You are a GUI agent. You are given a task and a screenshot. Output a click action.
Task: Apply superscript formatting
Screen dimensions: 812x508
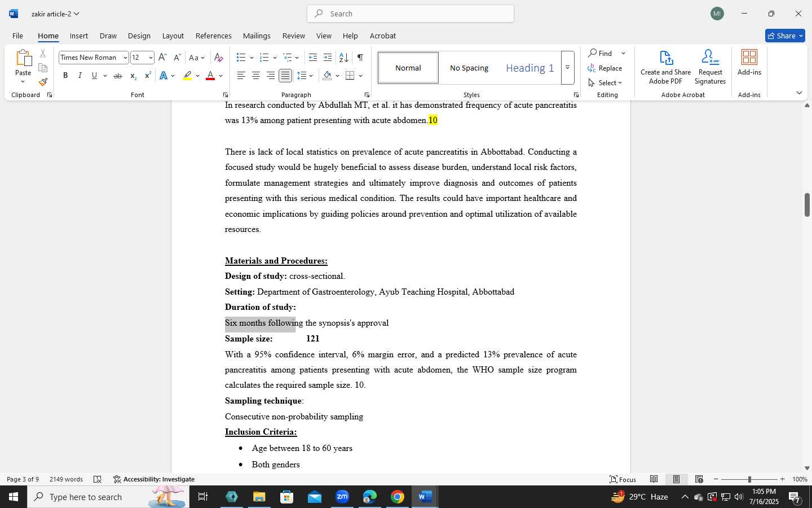tap(148, 76)
